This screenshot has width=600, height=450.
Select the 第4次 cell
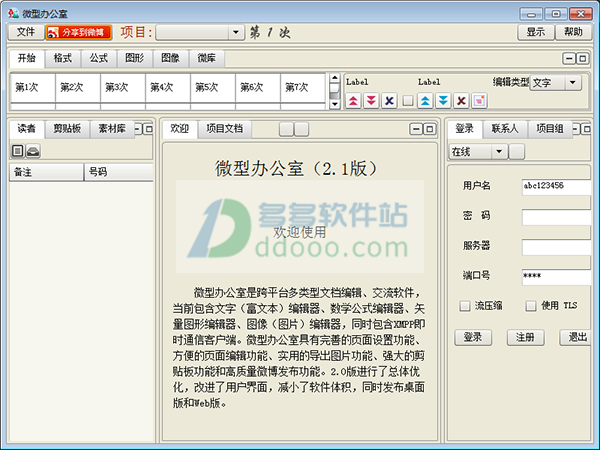(168, 88)
